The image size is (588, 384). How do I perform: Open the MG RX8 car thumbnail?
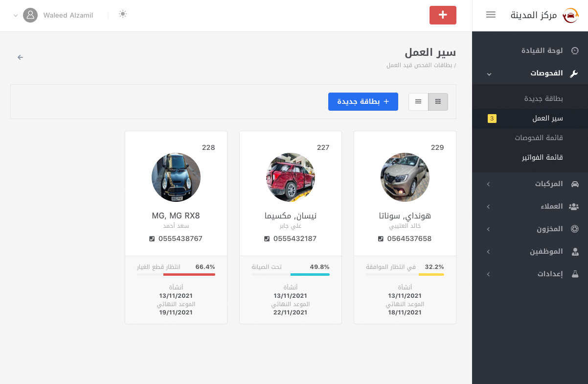176,177
